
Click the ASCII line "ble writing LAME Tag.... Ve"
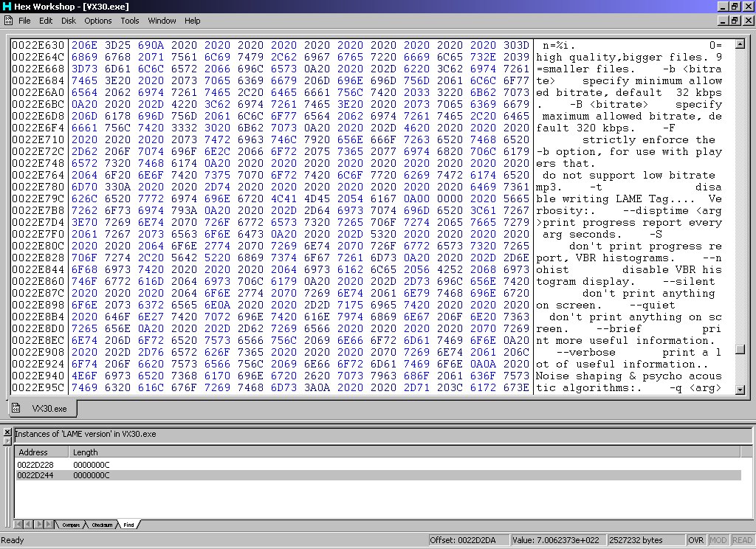pos(629,198)
